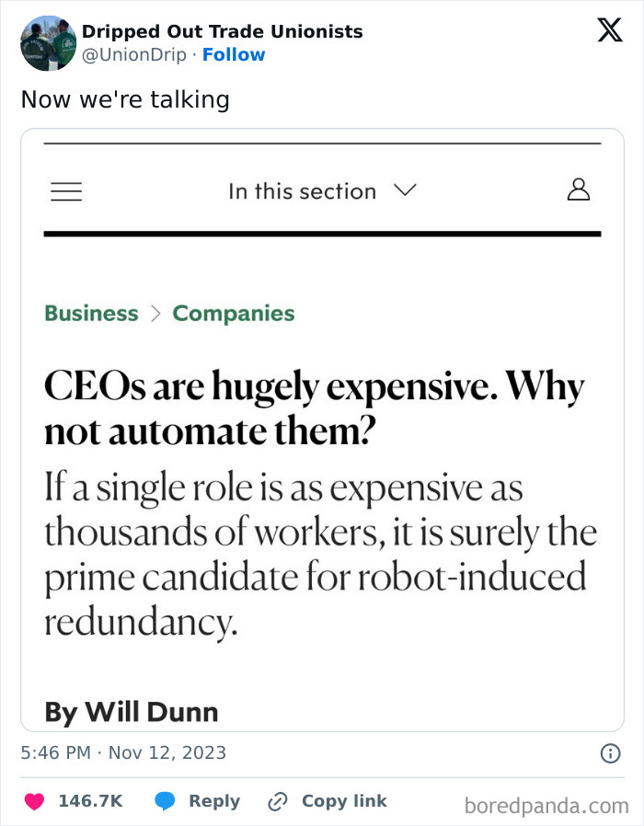The width and height of the screenshot is (644, 826).
Task: Toggle the heart to like the tweet
Action: (x=32, y=800)
